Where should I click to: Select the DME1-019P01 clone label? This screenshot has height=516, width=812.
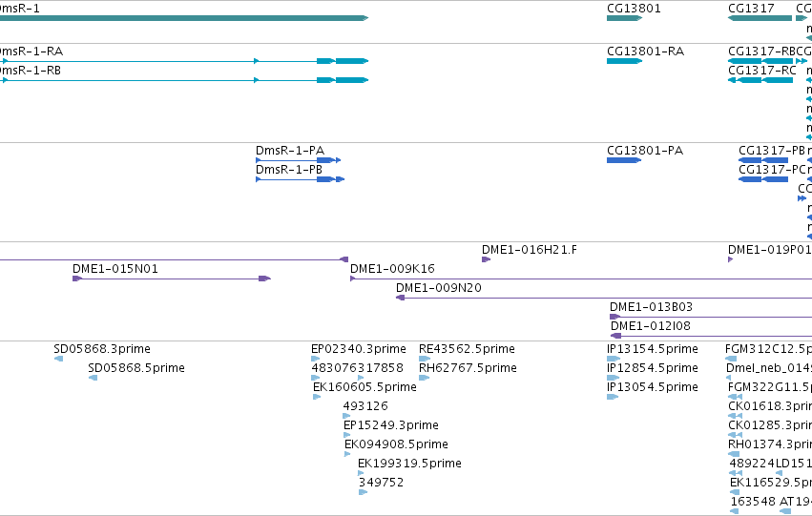coord(769,250)
